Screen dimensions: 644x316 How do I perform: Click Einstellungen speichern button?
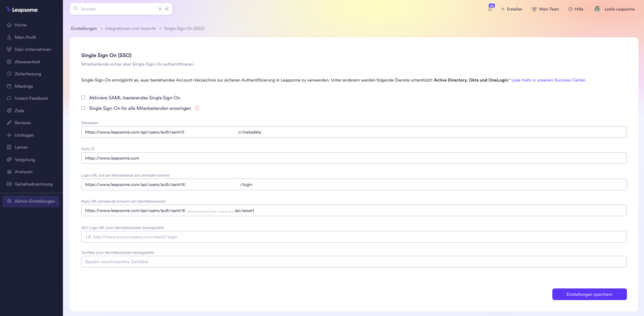(589, 294)
